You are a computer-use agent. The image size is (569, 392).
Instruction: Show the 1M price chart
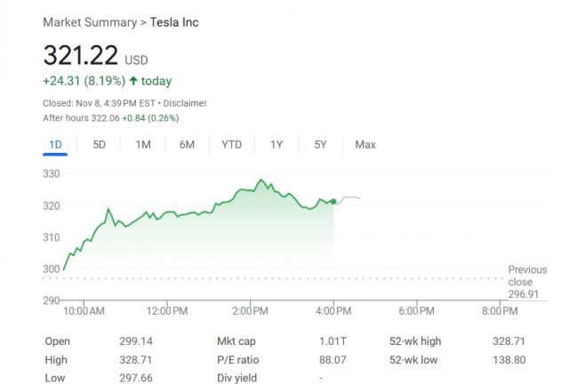[x=142, y=144]
